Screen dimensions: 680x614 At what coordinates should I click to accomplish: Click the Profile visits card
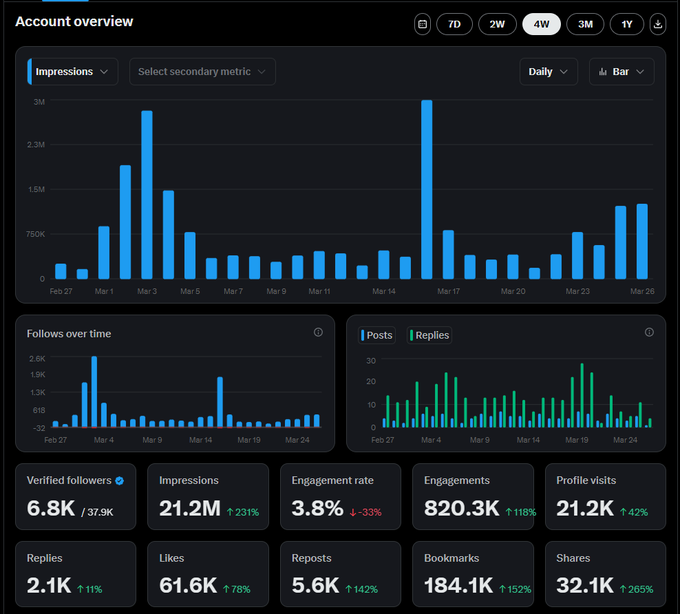[x=605, y=496]
